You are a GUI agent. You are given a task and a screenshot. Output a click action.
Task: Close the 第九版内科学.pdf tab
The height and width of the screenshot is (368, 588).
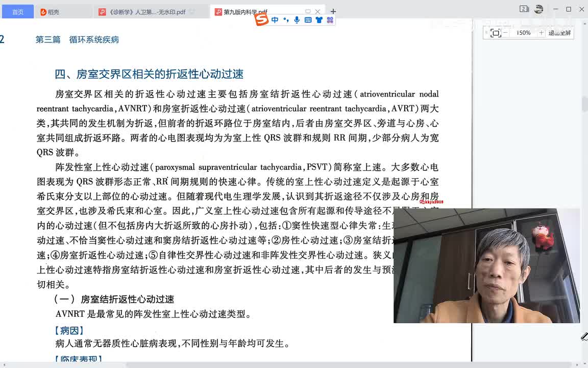click(x=317, y=11)
